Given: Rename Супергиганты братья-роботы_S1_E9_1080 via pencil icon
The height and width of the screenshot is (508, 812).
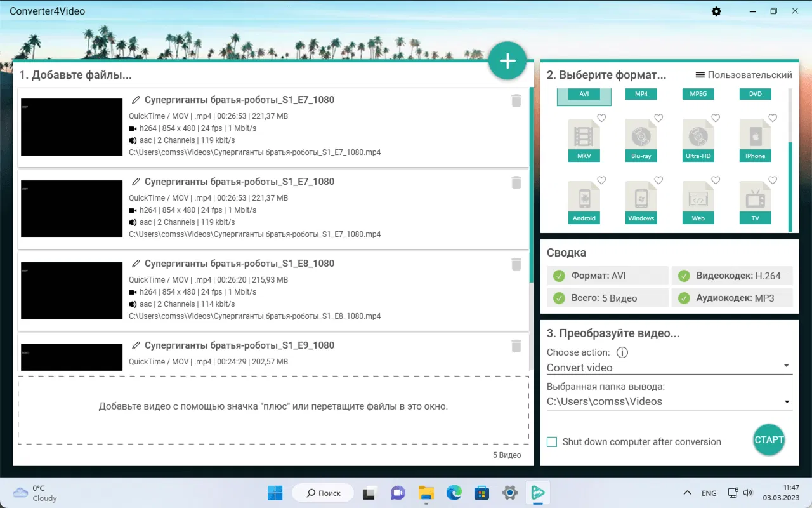Looking at the screenshot, I should (136, 345).
